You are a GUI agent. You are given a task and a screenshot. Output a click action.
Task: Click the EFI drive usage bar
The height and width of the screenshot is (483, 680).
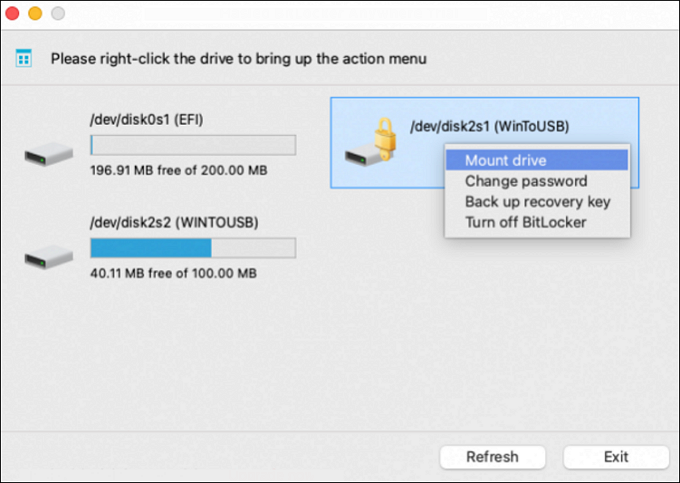pos(193,146)
